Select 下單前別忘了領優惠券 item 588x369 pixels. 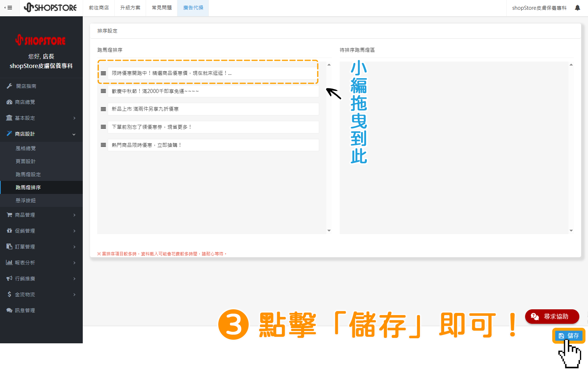(213, 127)
